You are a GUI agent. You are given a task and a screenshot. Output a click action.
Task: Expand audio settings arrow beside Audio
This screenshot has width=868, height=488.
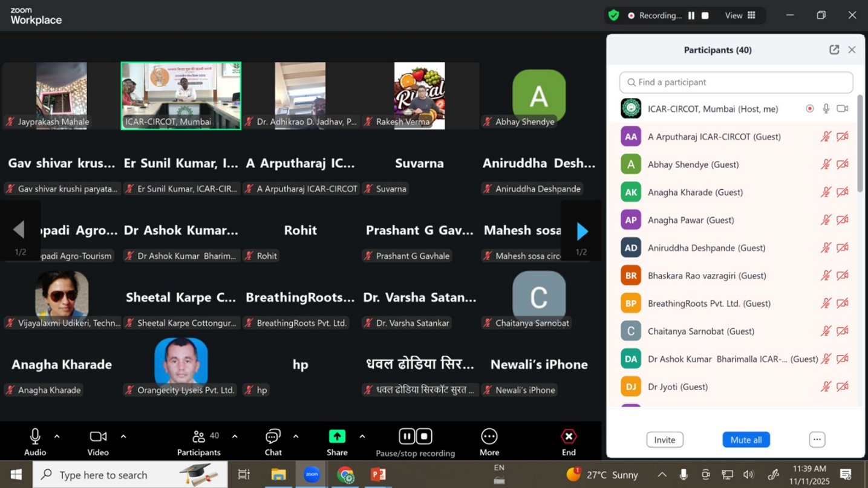(57, 437)
